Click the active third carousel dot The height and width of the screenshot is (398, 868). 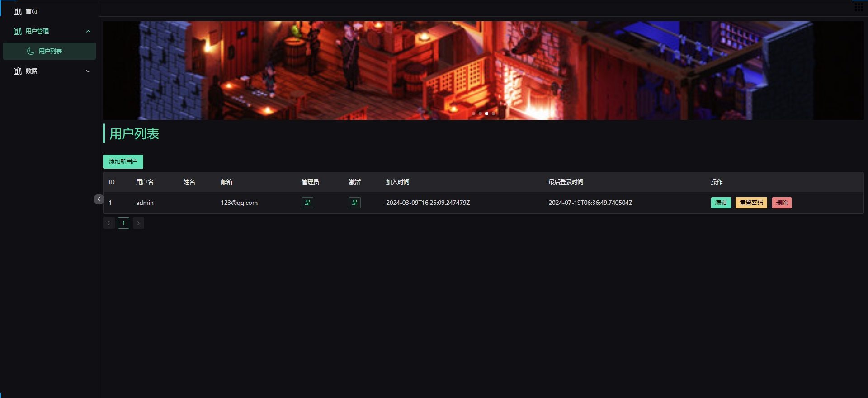point(486,114)
